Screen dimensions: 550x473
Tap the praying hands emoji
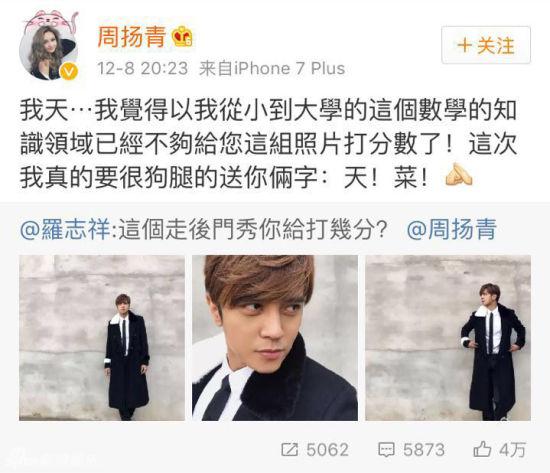[459, 174]
